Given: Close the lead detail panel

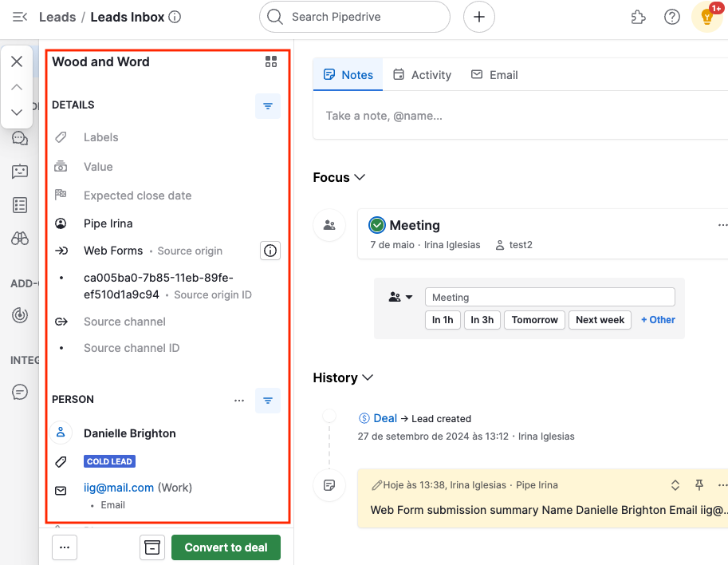Looking at the screenshot, I should pos(17,61).
